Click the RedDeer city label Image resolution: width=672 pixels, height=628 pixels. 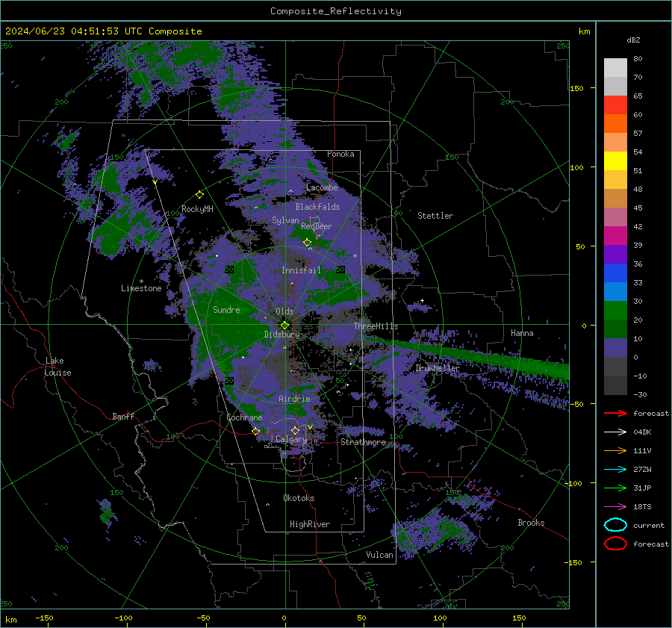point(317,226)
